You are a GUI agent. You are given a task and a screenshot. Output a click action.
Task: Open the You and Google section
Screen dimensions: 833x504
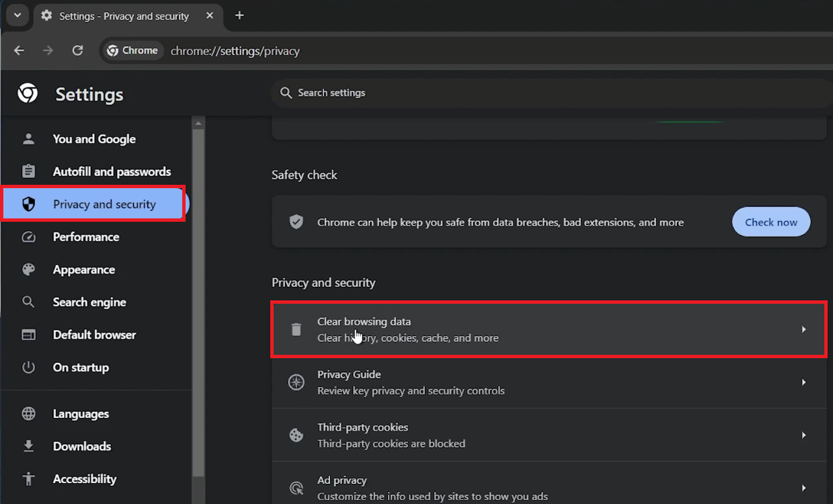(x=94, y=139)
